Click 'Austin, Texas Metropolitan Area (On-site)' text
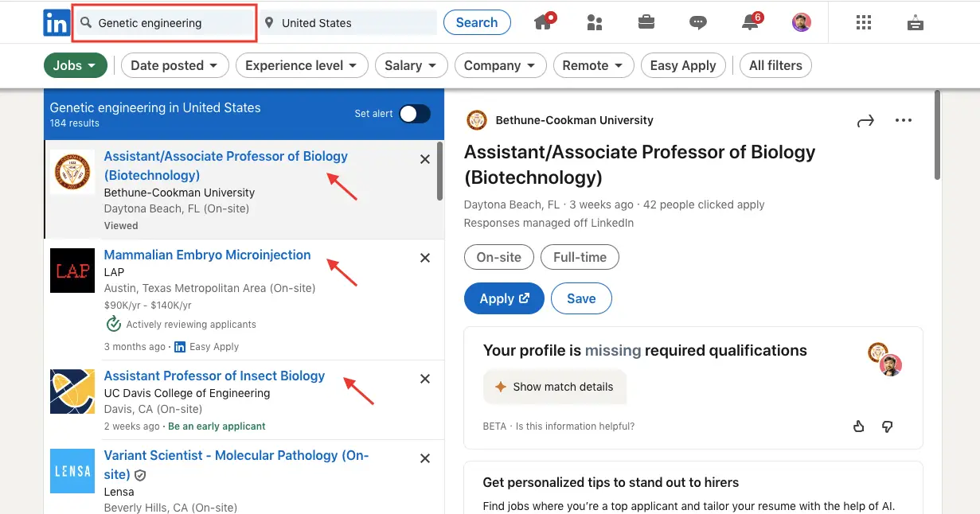Image resolution: width=980 pixels, height=514 pixels. [x=210, y=288]
